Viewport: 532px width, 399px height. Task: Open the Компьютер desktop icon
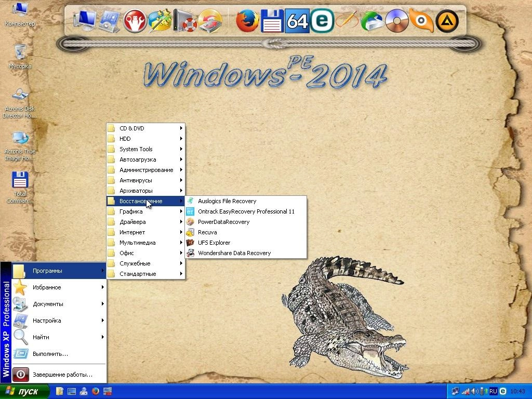coord(20,14)
